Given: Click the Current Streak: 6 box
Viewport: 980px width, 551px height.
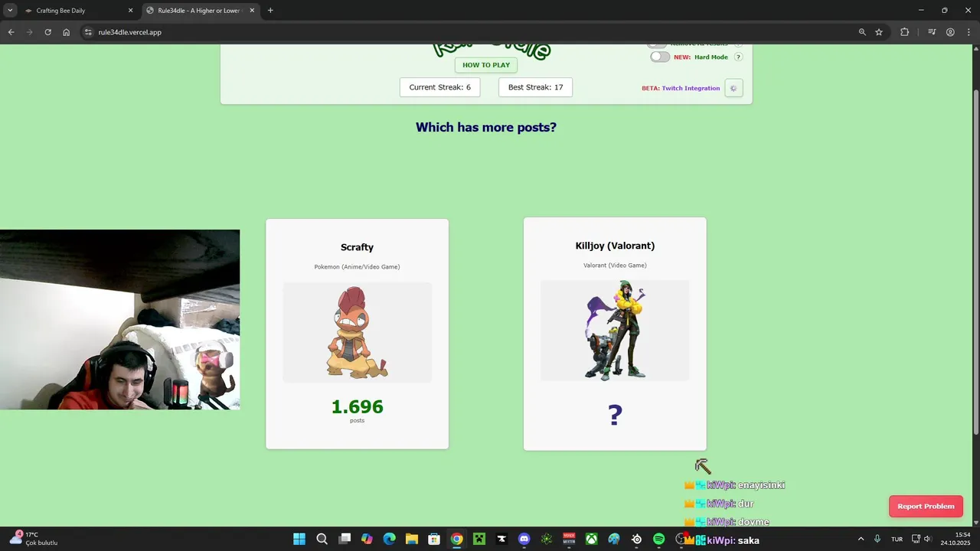Looking at the screenshot, I should (x=439, y=87).
